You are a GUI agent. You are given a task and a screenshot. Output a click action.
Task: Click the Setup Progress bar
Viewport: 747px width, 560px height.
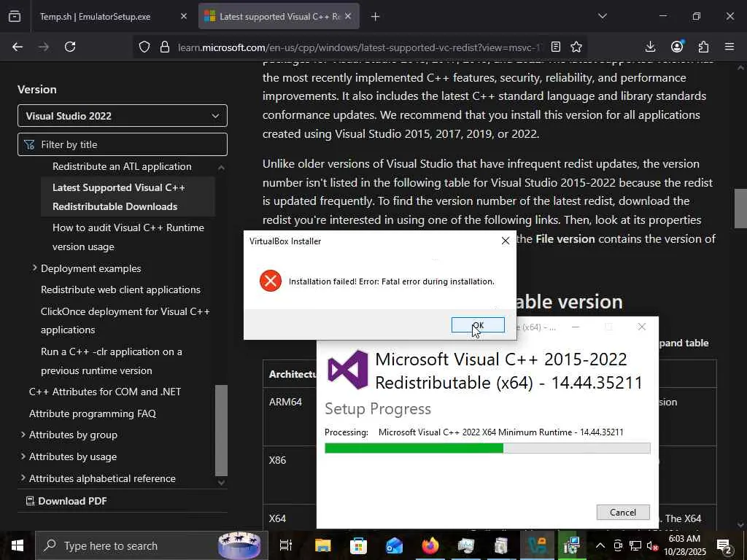[487, 448]
